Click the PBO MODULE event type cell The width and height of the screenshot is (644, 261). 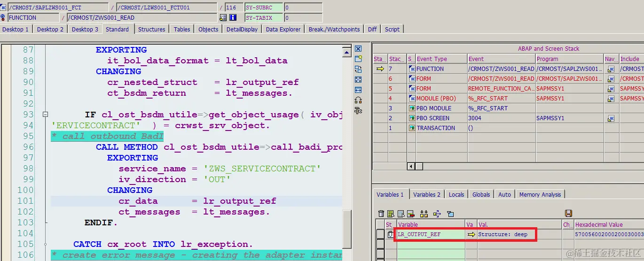pyautogui.click(x=441, y=108)
